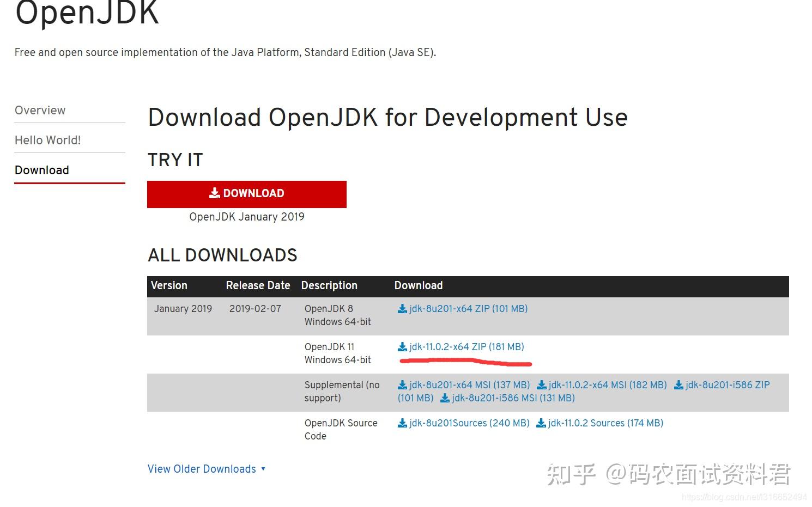The height and width of the screenshot is (507, 812).
Task: Click the download icon beside jdk-8u201-x64 ZIP
Action: [x=402, y=308]
